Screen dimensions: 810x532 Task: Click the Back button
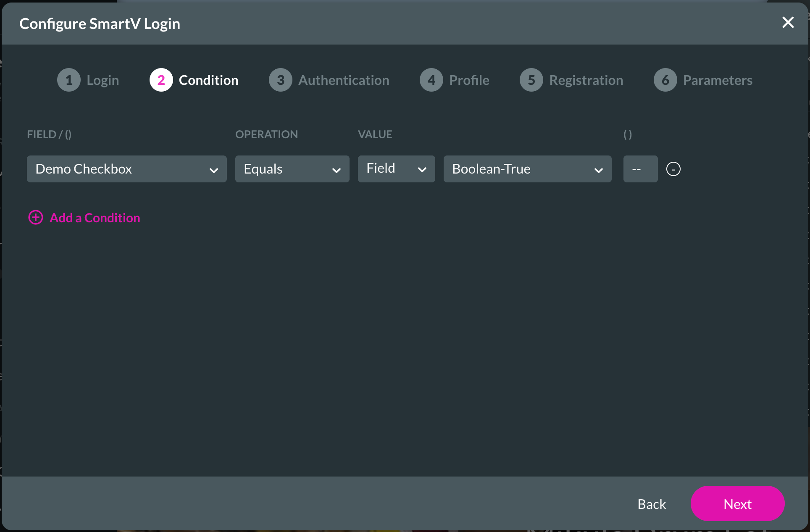pyautogui.click(x=652, y=504)
